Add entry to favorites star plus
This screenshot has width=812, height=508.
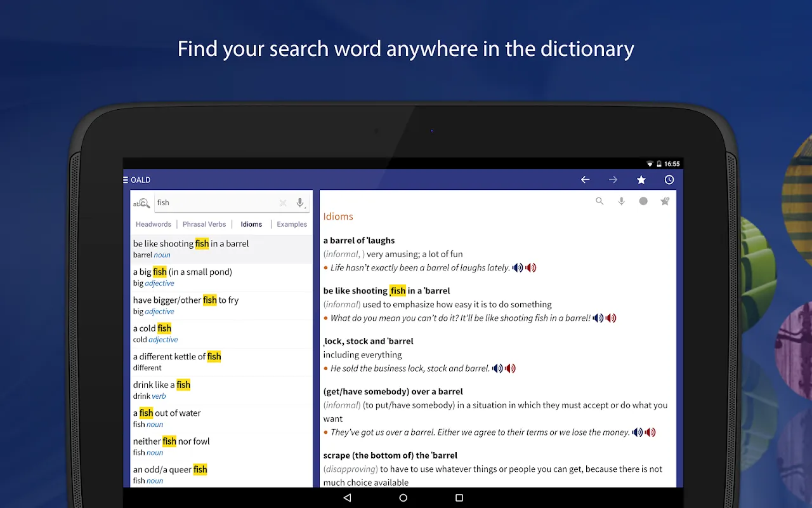665,201
